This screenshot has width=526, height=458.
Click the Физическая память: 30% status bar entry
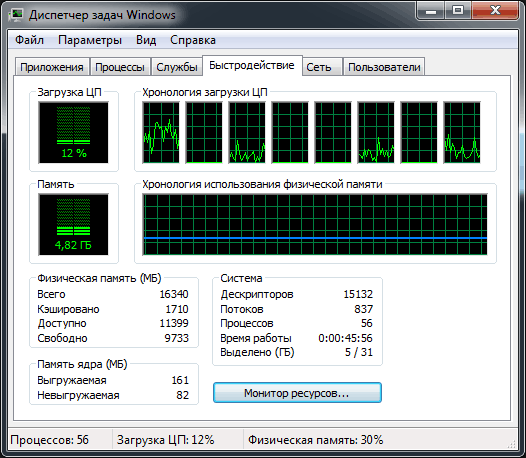pyautogui.click(x=315, y=440)
